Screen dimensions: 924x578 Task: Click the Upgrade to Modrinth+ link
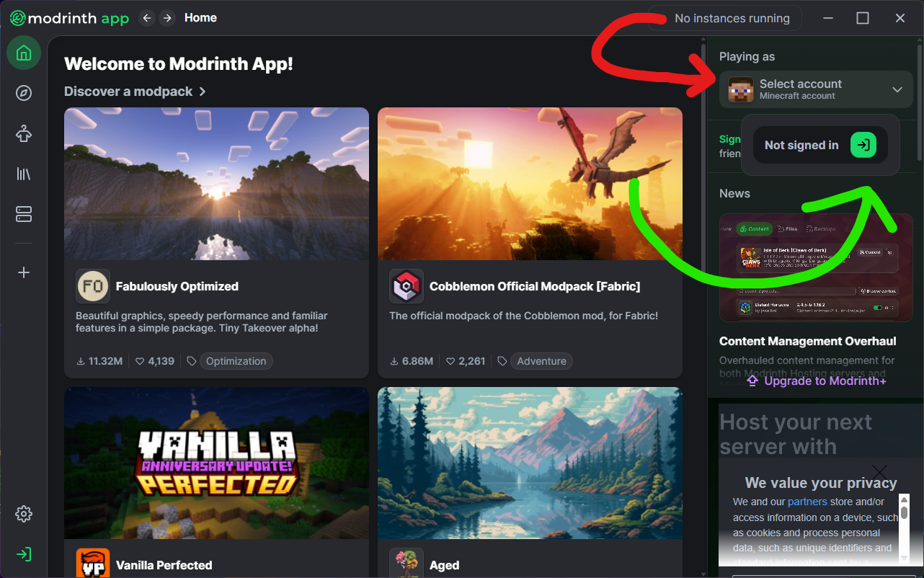816,381
